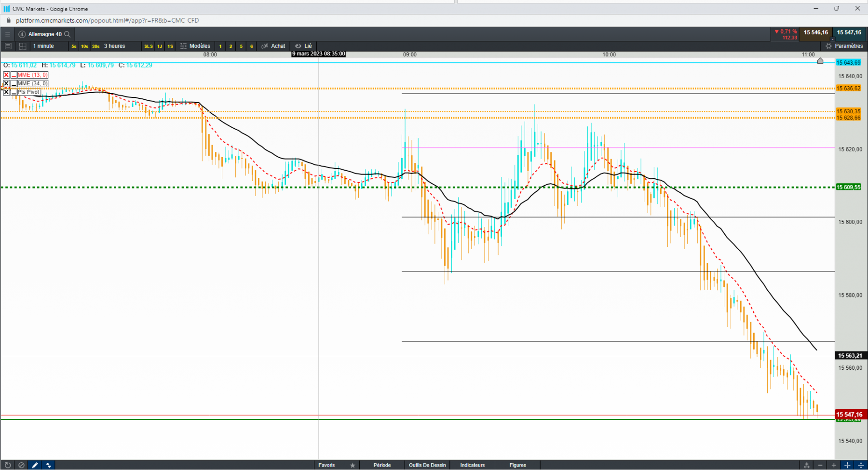Viewport: 868px width, 470px height.
Task: Click the small minus tab between prices
Action: coord(833,40)
